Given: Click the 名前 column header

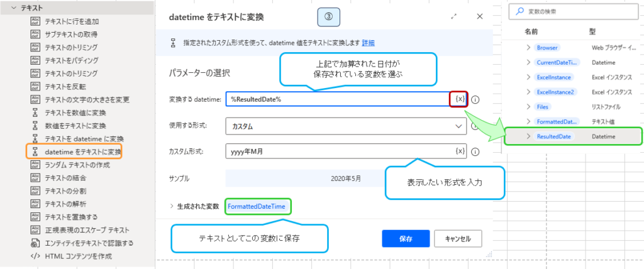Looking at the screenshot, I should click(x=531, y=31).
